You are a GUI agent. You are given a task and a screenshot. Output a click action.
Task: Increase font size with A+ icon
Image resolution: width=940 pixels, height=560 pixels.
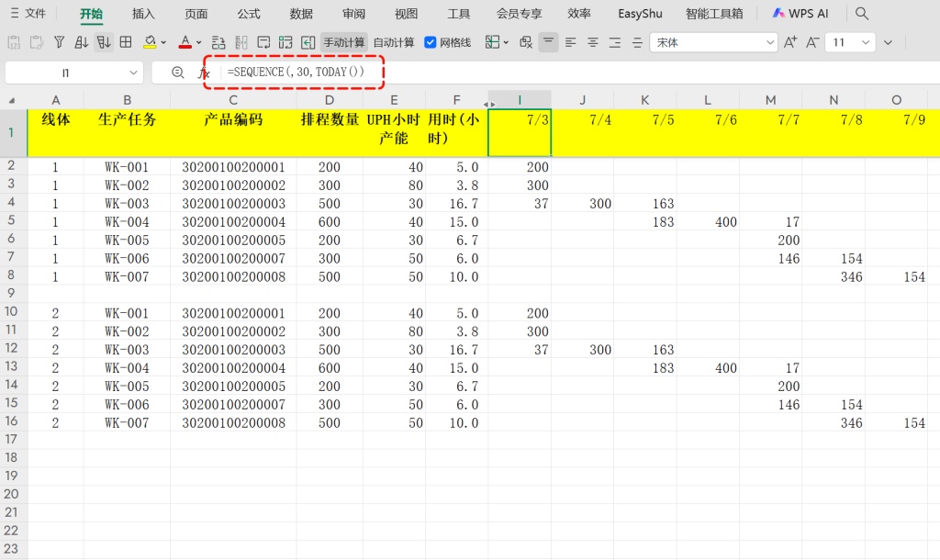click(790, 42)
